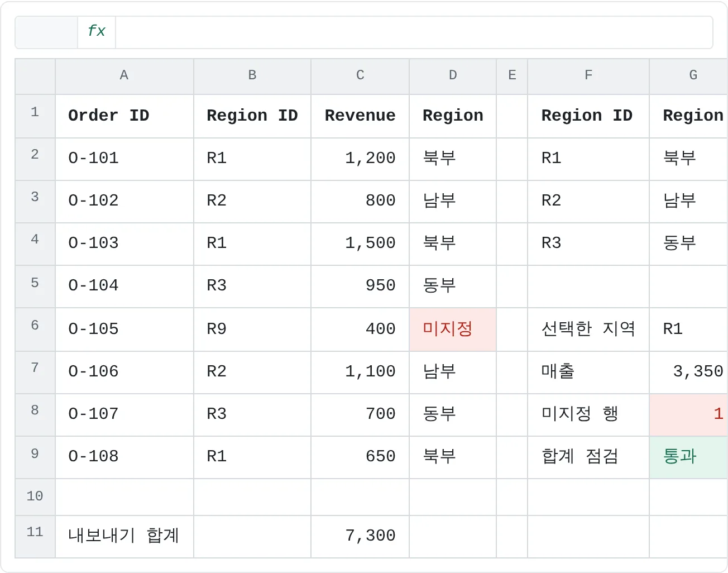Click the 미지정 행 label cell

[588, 415]
